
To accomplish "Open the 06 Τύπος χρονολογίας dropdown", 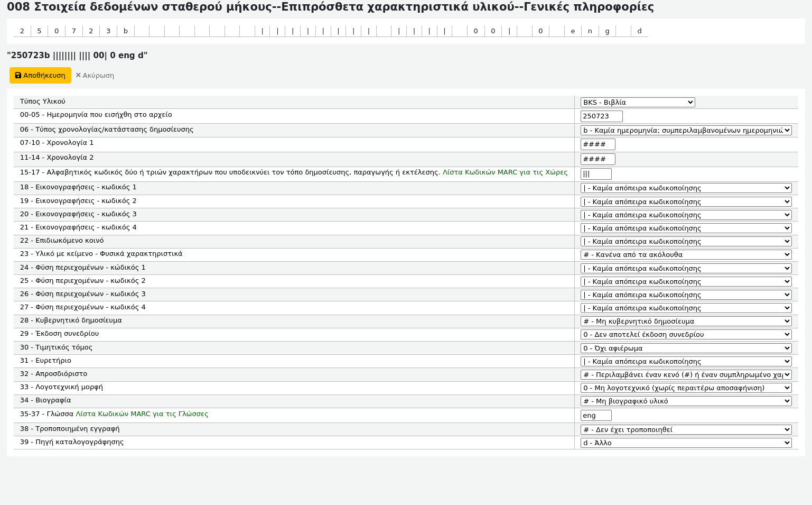I will point(685,131).
